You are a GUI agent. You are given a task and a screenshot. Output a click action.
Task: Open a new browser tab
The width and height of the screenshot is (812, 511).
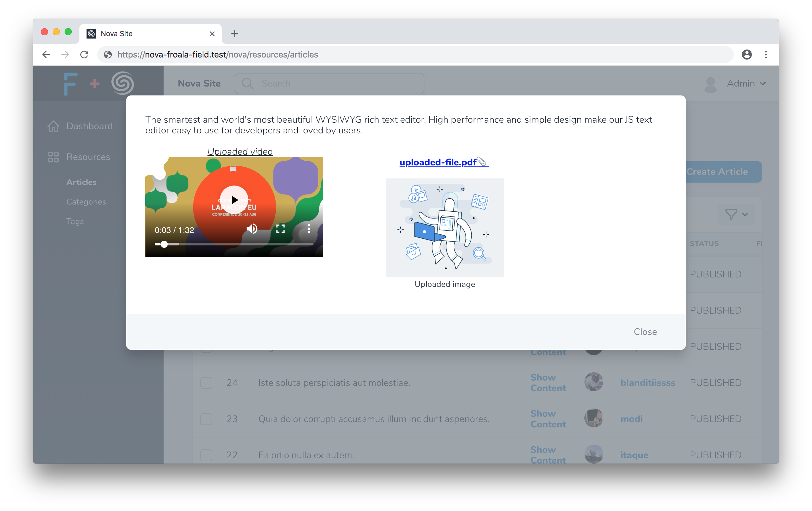tap(234, 34)
